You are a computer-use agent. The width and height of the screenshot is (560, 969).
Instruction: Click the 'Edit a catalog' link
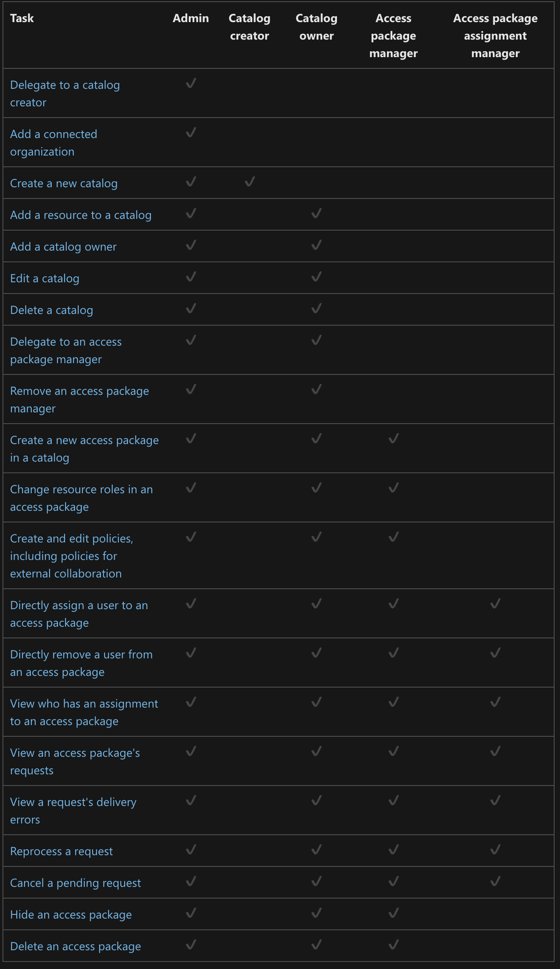click(x=45, y=279)
